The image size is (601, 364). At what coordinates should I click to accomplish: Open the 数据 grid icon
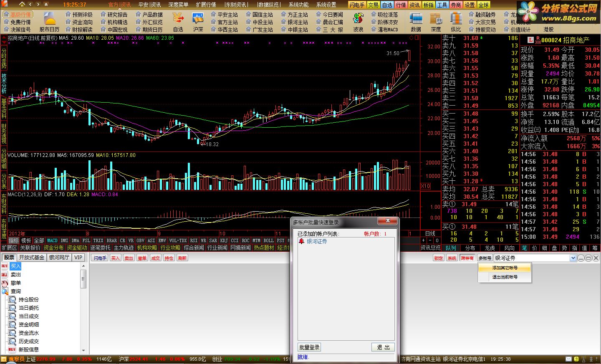tap(416, 18)
